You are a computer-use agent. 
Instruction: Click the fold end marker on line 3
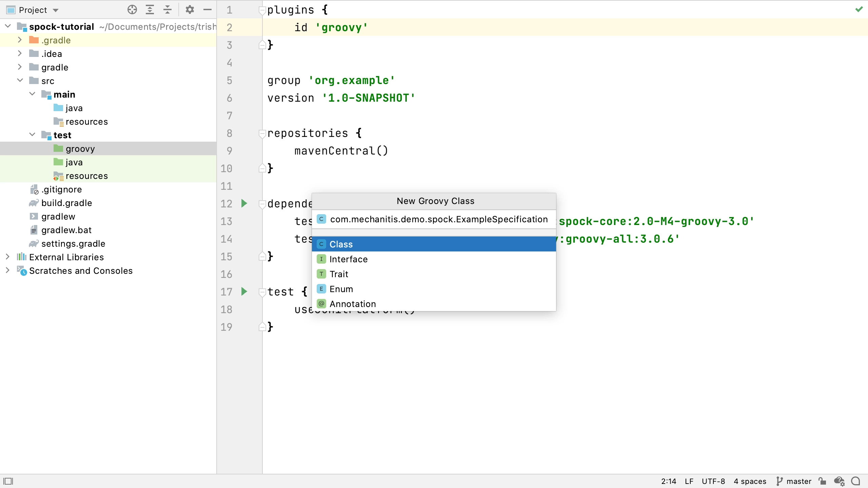coord(262,45)
